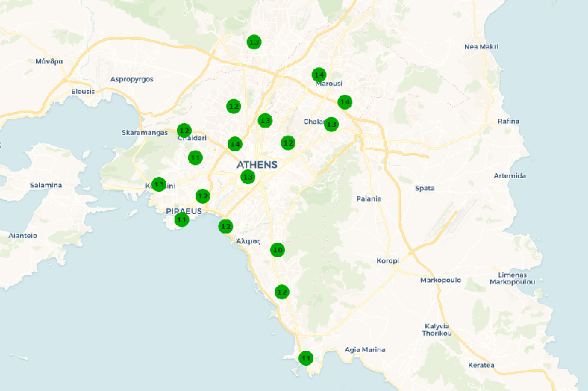Select the green 14 marker above Marousi

319,74
